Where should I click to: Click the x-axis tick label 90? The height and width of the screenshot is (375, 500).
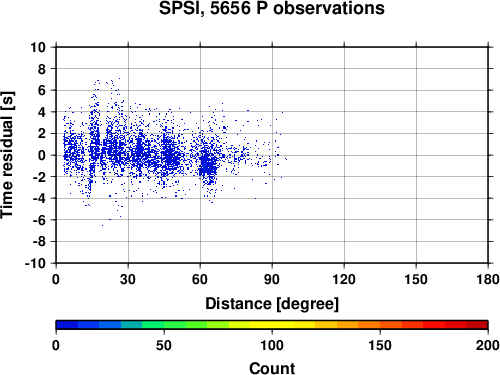point(272,279)
